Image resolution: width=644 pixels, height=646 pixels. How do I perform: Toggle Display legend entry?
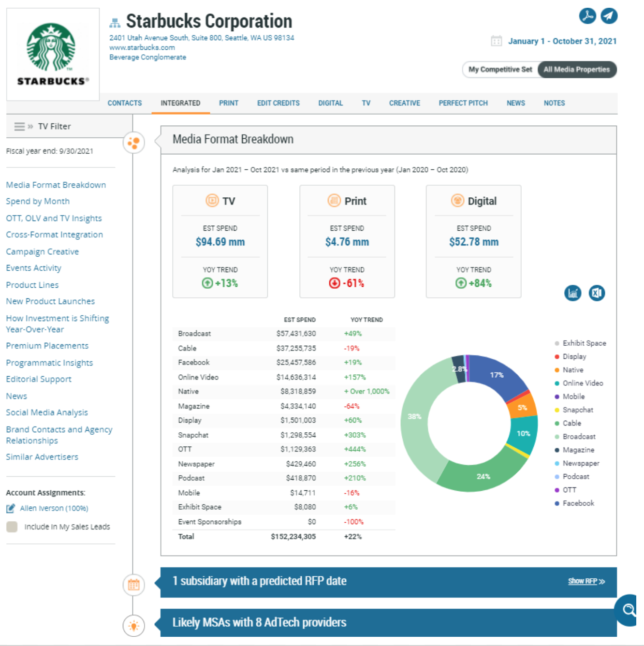point(571,356)
